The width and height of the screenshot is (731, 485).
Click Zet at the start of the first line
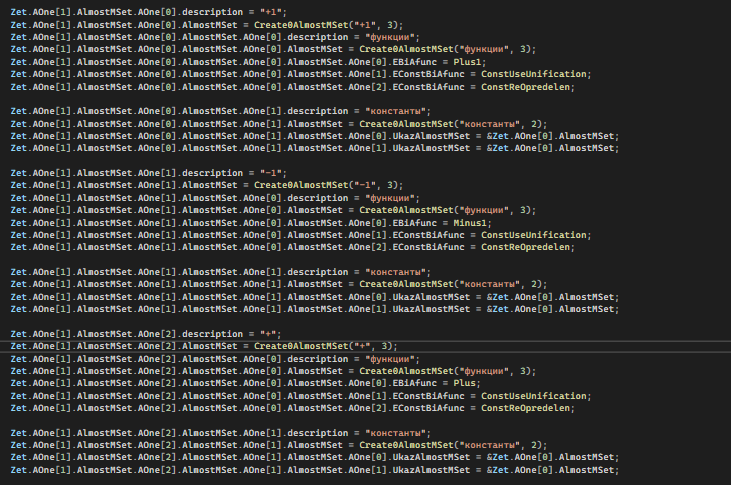[19, 12]
